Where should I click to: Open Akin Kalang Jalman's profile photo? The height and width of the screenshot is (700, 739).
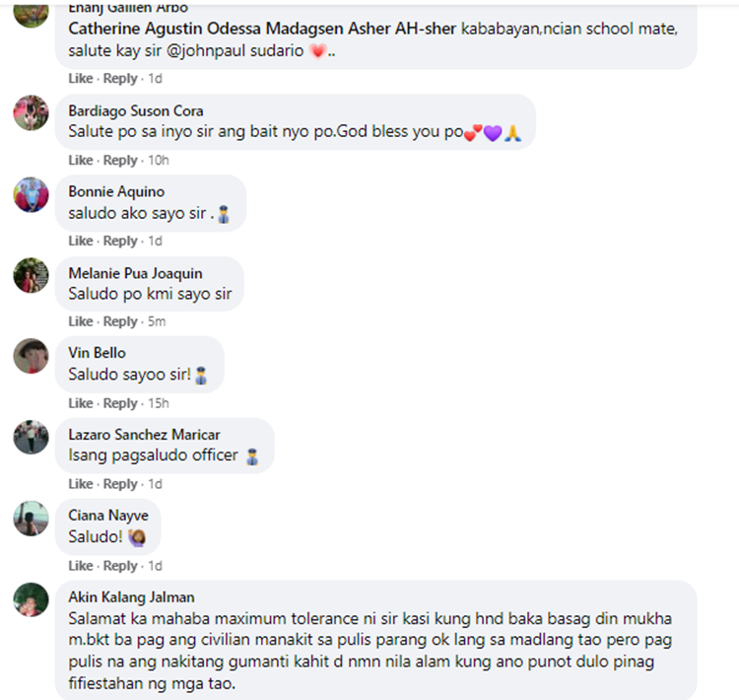point(31,599)
